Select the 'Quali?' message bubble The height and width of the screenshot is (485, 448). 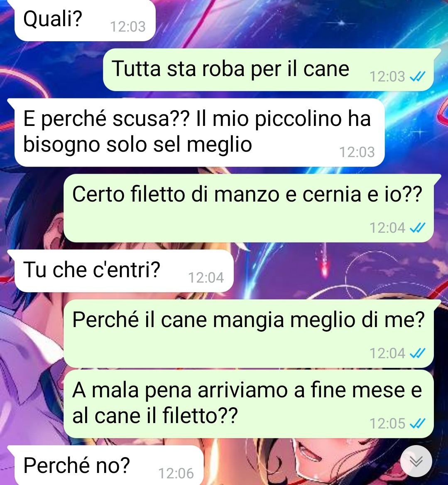85,20
